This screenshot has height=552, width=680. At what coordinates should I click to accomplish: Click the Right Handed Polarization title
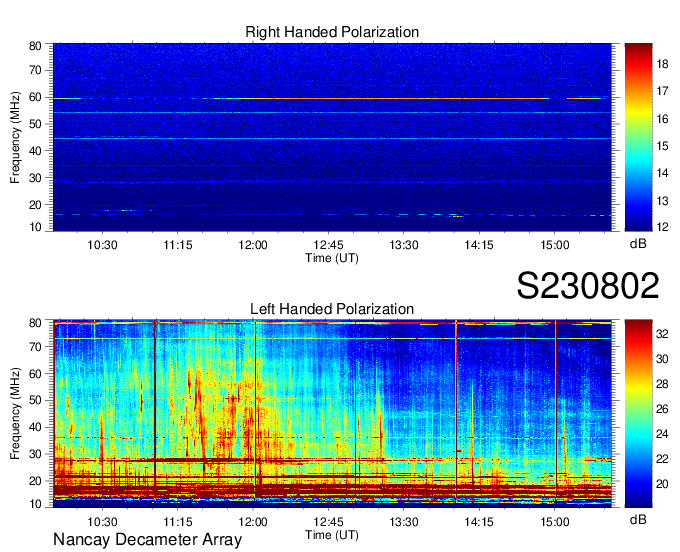pos(332,32)
